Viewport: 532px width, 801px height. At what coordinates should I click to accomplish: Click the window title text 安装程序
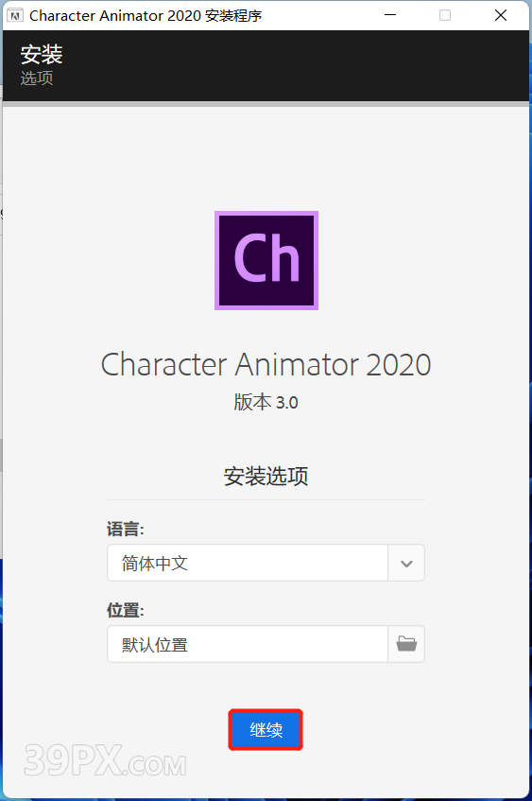[233, 16]
